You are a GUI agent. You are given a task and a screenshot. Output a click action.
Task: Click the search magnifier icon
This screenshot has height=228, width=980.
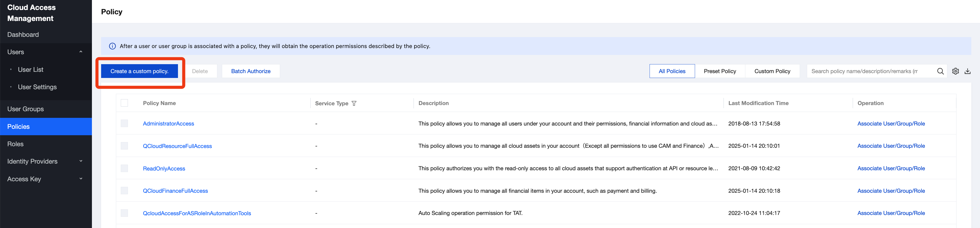940,71
